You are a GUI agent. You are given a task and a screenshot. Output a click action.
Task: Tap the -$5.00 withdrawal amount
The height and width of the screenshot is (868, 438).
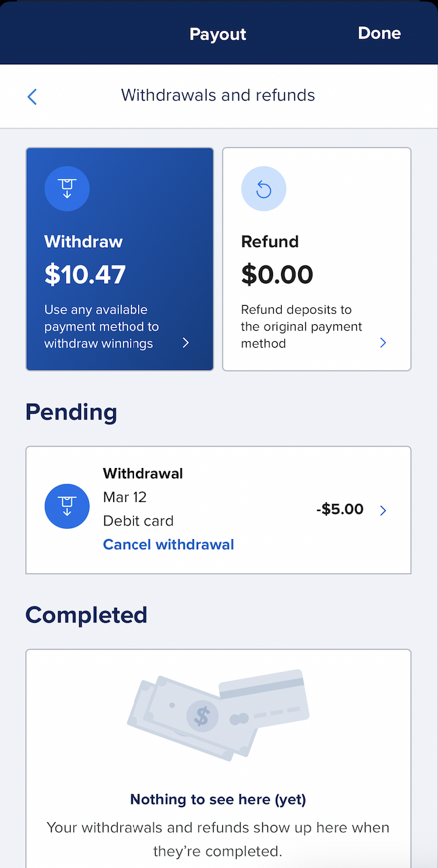coord(339,509)
